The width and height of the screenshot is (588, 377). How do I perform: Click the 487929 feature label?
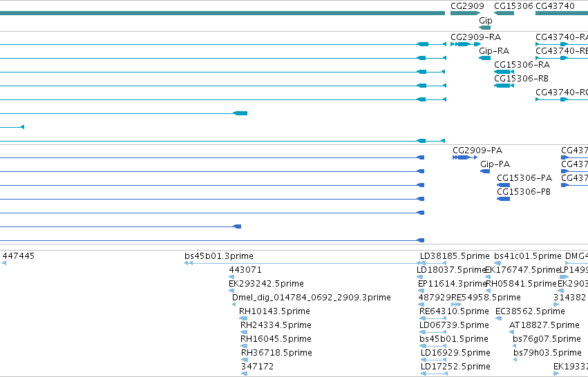(x=435, y=298)
